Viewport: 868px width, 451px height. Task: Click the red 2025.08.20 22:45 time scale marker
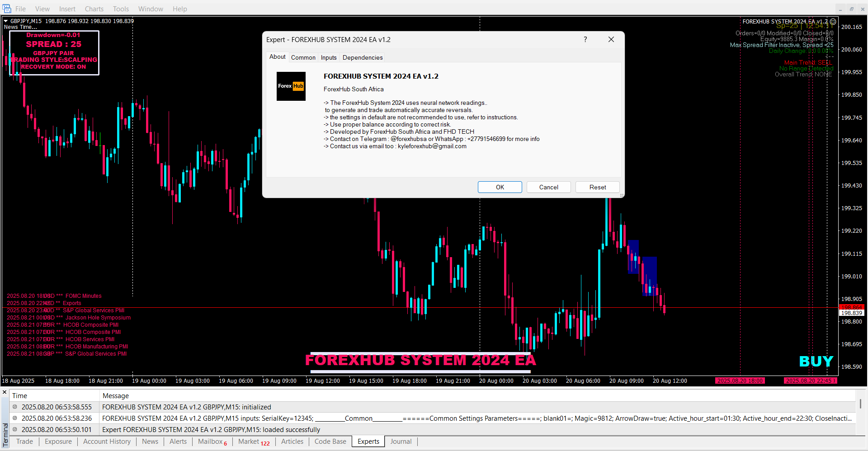click(x=810, y=381)
